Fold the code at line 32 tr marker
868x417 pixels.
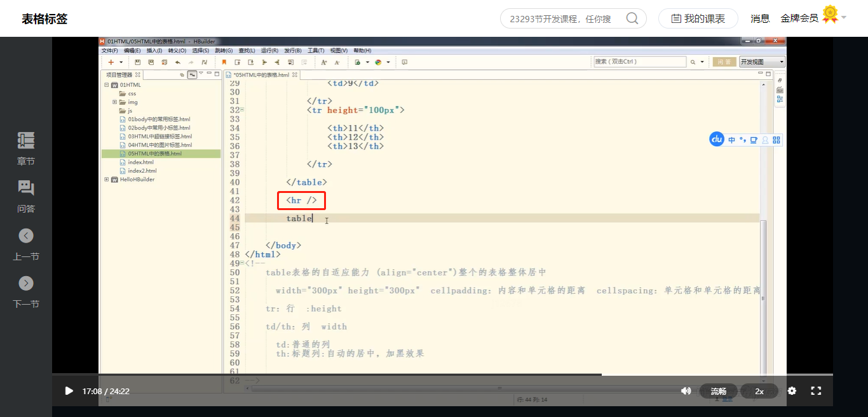[242, 110]
